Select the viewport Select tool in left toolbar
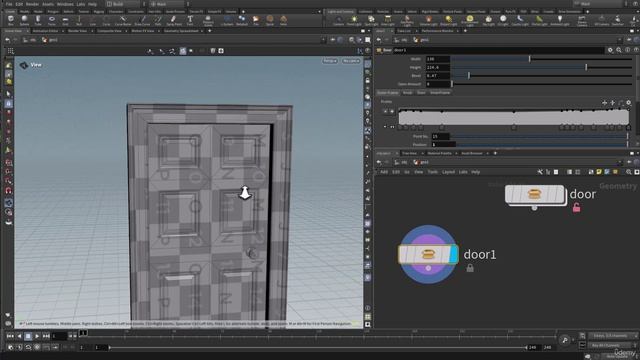The height and width of the screenshot is (360, 640). click(9, 94)
